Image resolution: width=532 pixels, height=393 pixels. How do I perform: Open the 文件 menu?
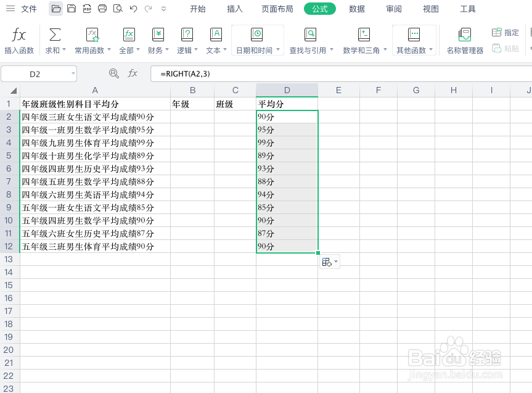28,9
